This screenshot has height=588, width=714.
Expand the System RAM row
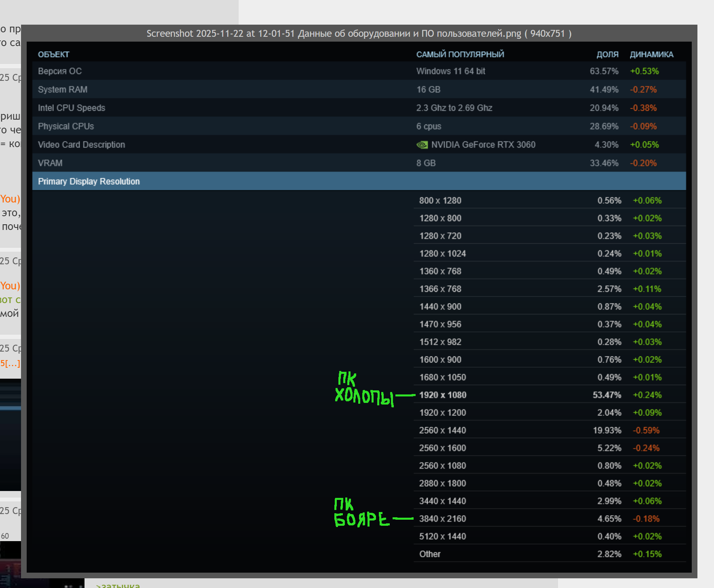pos(359,89)
